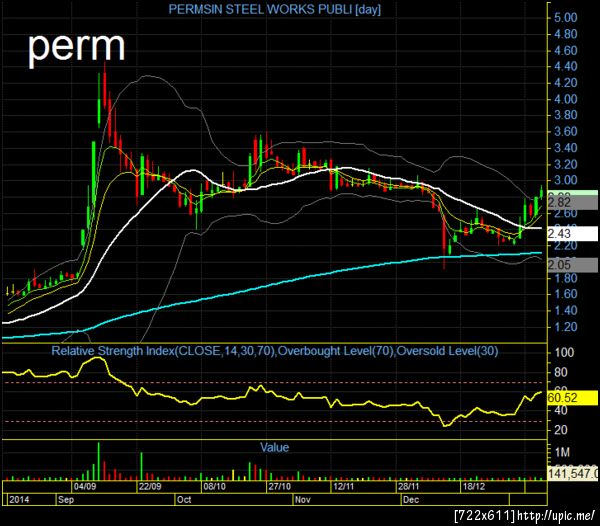Select the 12/11 date marker
Viewport: 600px width, 526px height.
pyautogui.click(x=343, y=487)
